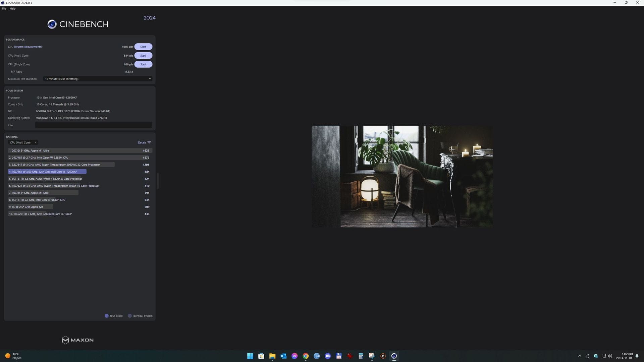Open the CPU (Multi Core) ranking dropdown
Screen dimensions: 644x362
coord(23,142)
